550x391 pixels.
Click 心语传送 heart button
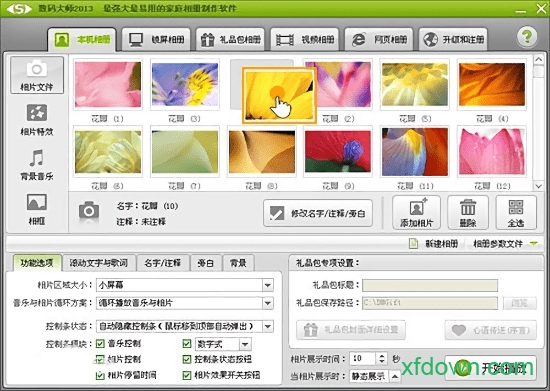491,330
